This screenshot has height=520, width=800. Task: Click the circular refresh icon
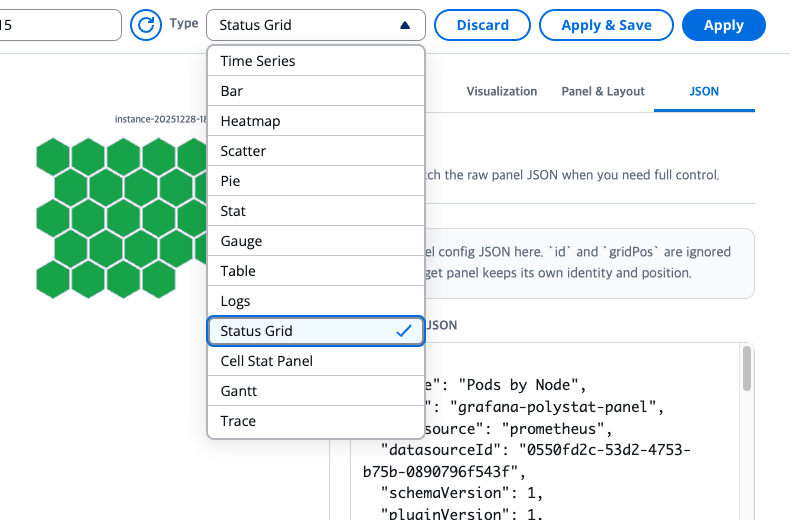pyautogui.click(x=145, y=24)
